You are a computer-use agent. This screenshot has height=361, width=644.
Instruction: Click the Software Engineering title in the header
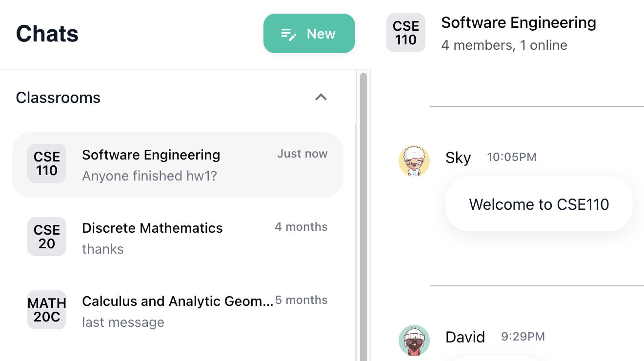(x=519, y=22)
